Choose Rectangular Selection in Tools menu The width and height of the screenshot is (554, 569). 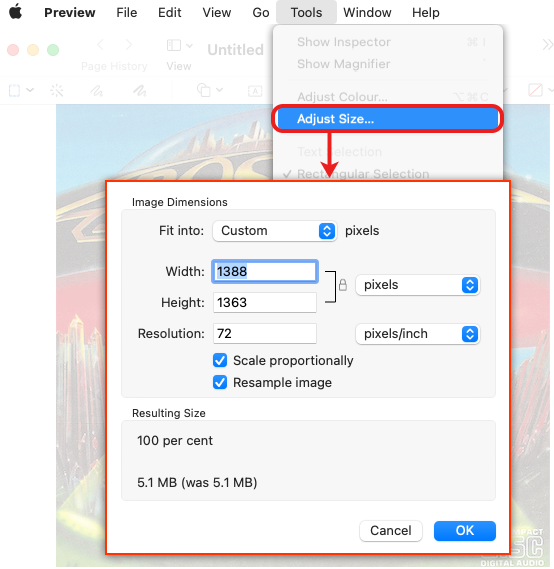coord(388,174)
